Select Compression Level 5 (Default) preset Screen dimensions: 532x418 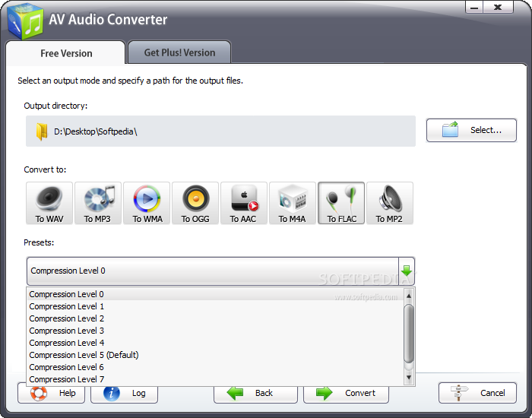click(215, 355)
